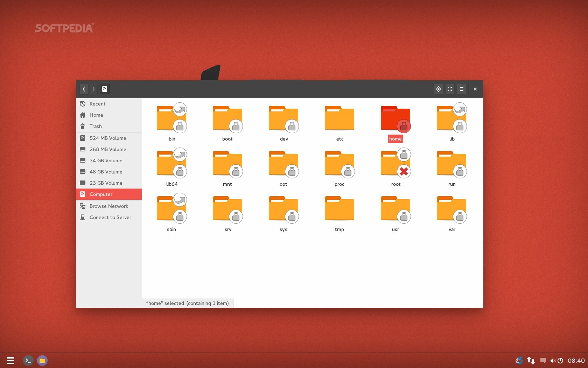
Task: Select the sbin folder icon
Action: pos(171,208)
